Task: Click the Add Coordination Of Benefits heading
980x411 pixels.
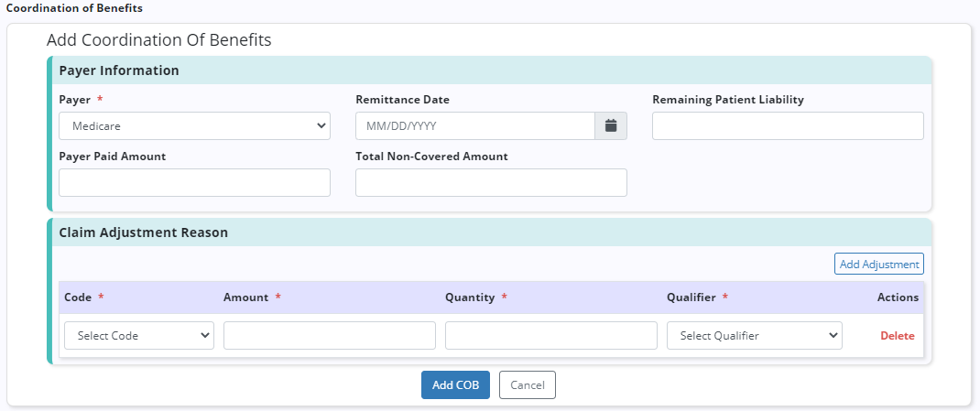Action: pos(158,40)
